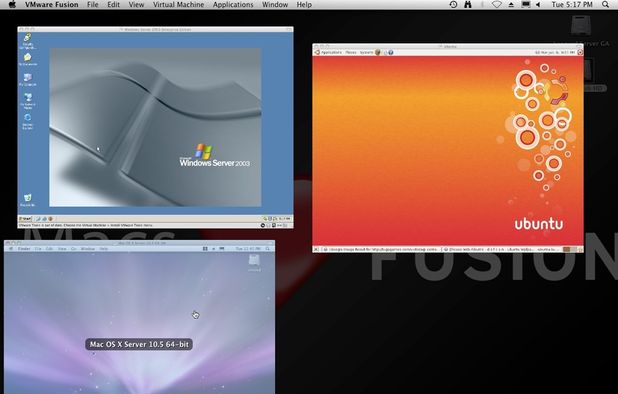The width and height of the screenshot is (618, 394).
Task: Open the View menu in the host menu bar
Action: [136, 5]
